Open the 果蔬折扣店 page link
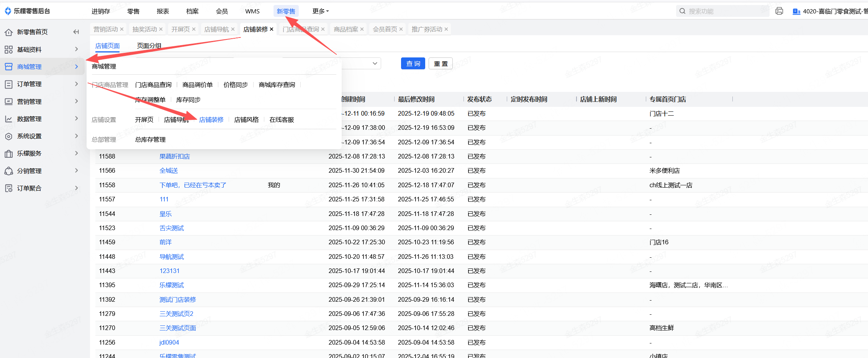 pos(175,156)
